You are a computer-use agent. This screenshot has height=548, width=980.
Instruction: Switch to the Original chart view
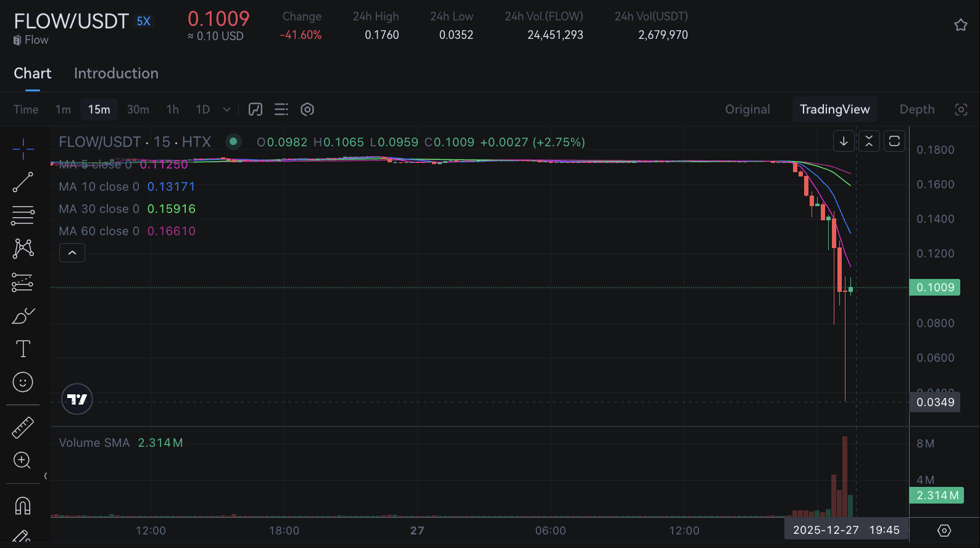tap(747, 109)
